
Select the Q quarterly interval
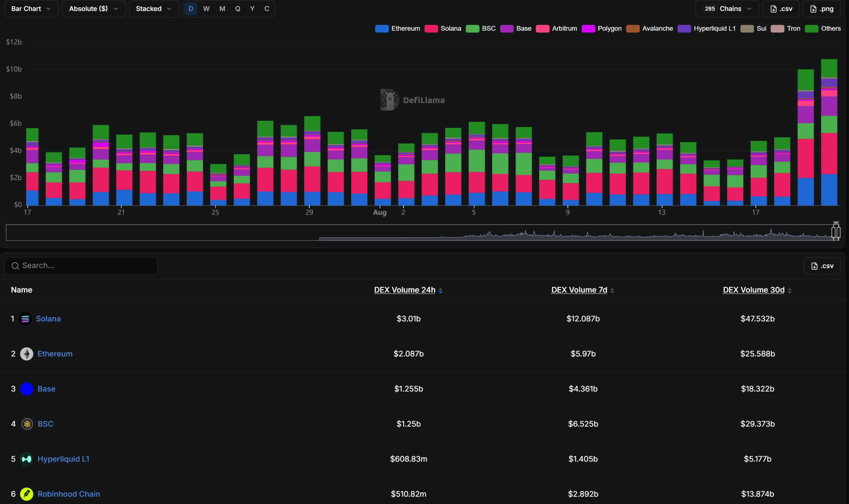coord(238,9)
